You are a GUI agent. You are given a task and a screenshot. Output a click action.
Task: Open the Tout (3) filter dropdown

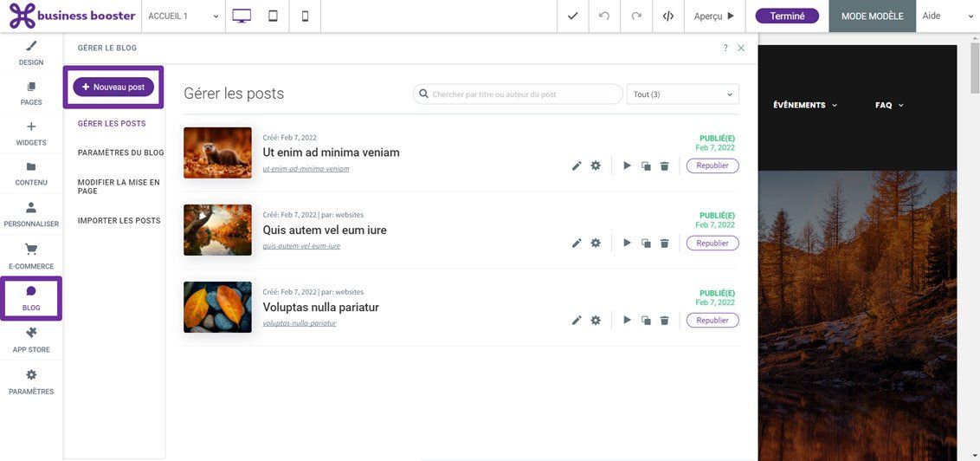(682, 94)
